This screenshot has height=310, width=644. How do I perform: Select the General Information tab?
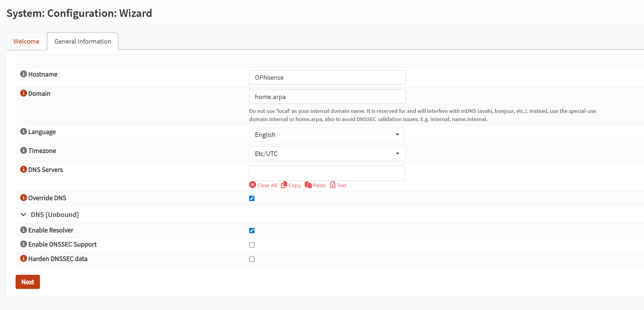tap(83, 42)
